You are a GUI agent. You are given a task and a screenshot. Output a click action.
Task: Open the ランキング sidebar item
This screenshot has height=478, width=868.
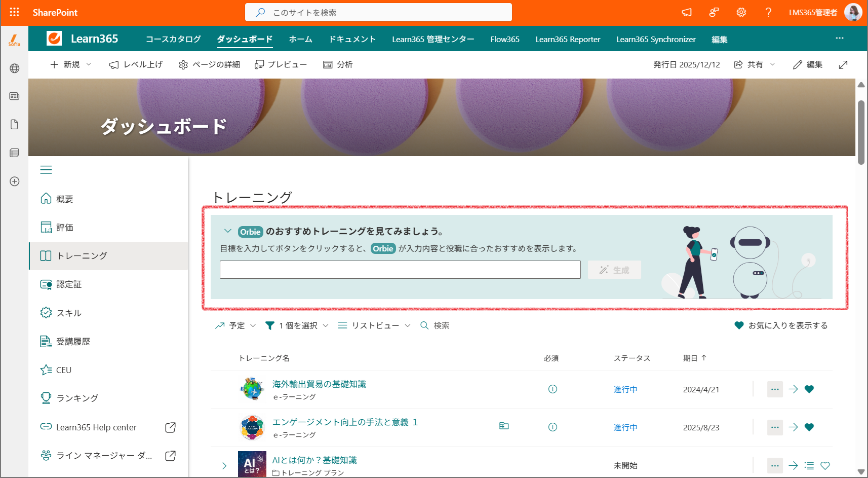point(108,398)
